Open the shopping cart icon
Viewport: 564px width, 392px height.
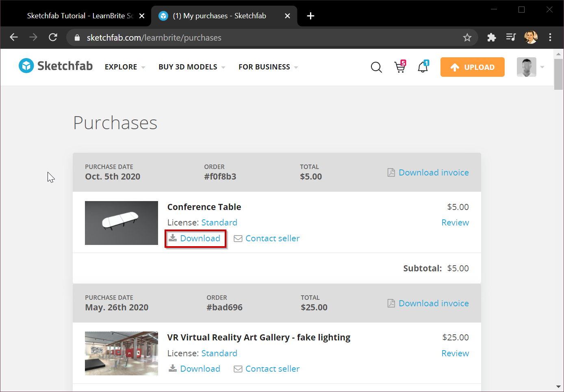pyautogui.click(x=400, y=67)
